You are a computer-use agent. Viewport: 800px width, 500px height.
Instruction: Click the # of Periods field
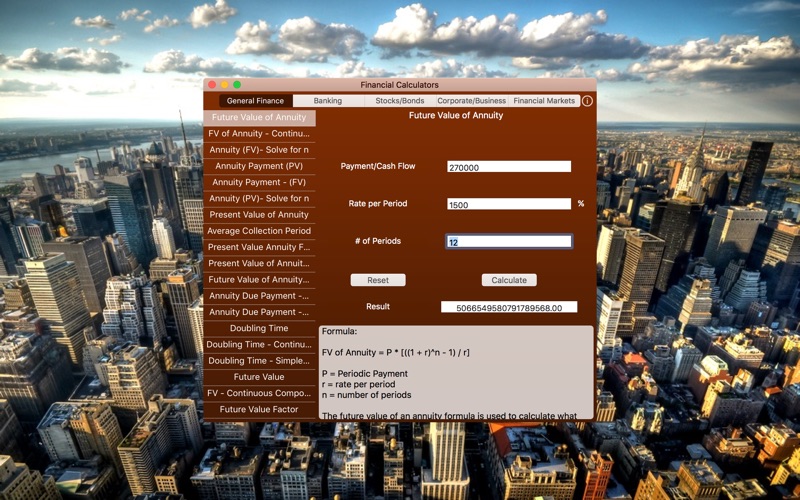pyautogui.click(x=509, y=241)
